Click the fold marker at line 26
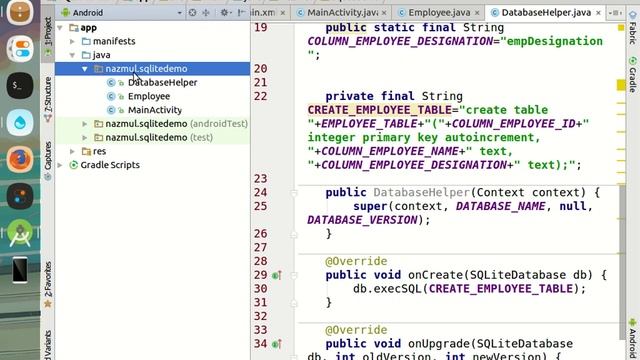The image size is (640, 360). [294, 234]
